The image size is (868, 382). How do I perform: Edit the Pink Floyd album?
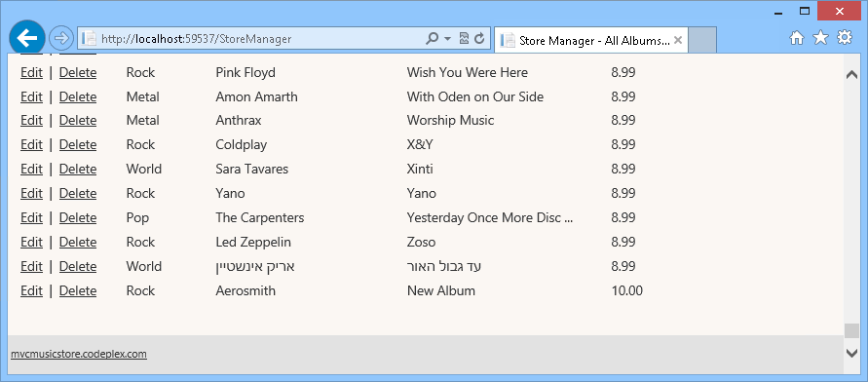tap(31, 72)
